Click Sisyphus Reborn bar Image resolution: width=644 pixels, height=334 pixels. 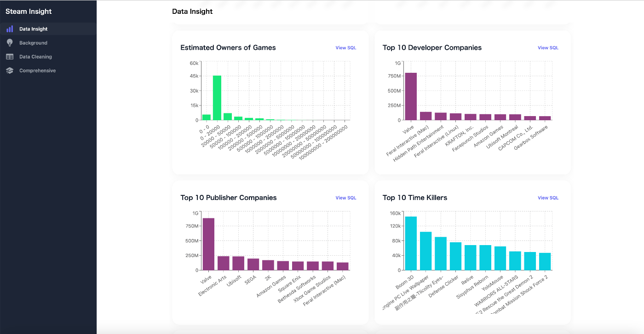click(485, 258)
